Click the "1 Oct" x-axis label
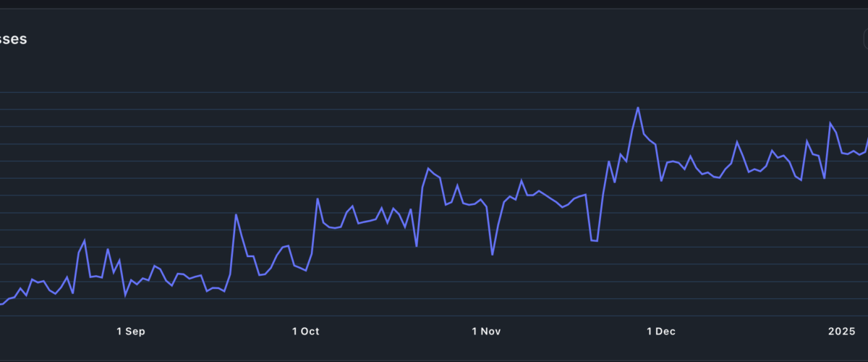868x362 pixels. (305, 332)
